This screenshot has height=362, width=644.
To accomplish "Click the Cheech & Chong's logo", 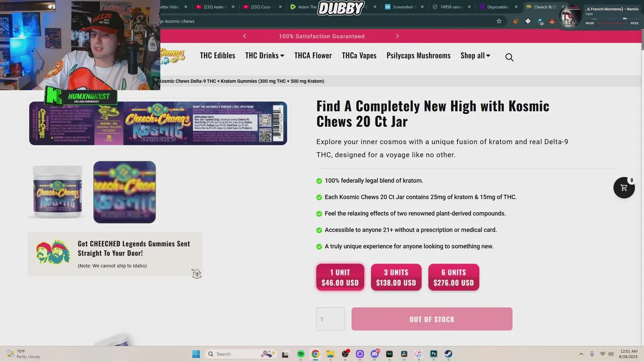I will 173,56.
